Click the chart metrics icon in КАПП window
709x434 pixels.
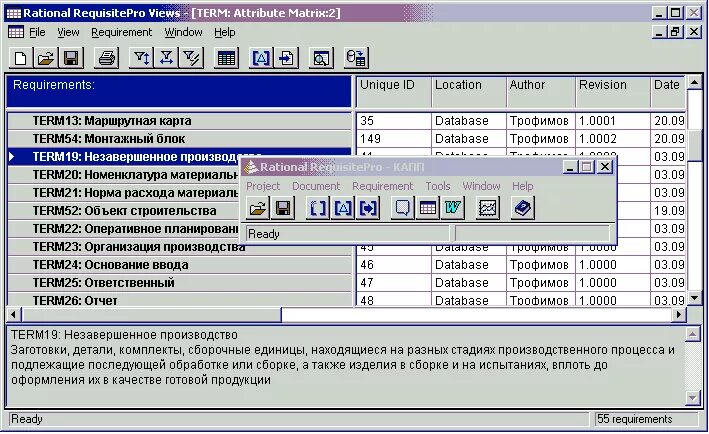(488, 208)
